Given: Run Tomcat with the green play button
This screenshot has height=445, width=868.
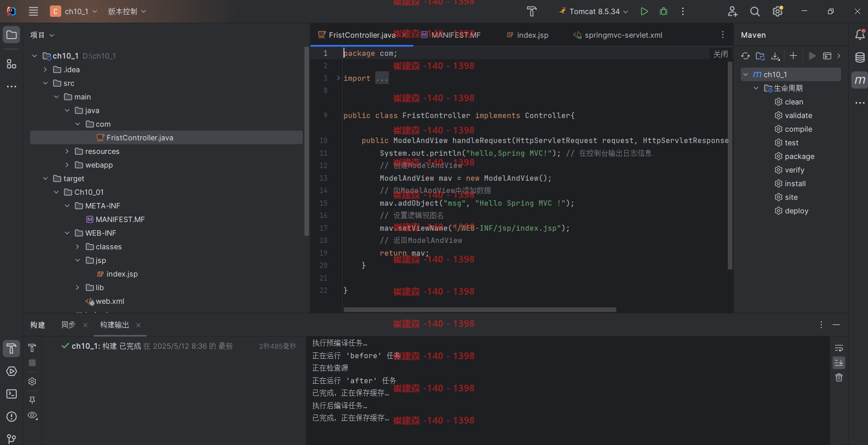Looking at the screenshot, I should (x=644, y=11).
